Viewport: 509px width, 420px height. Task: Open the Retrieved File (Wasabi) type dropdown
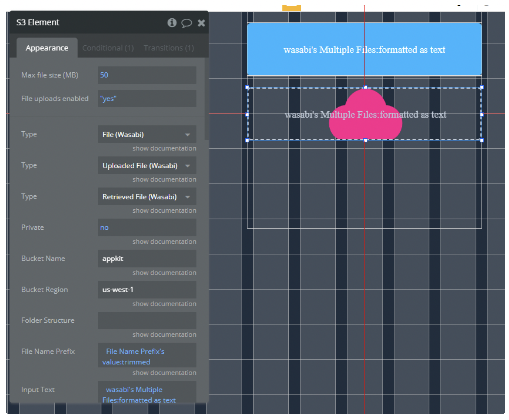tap(147, 197)
